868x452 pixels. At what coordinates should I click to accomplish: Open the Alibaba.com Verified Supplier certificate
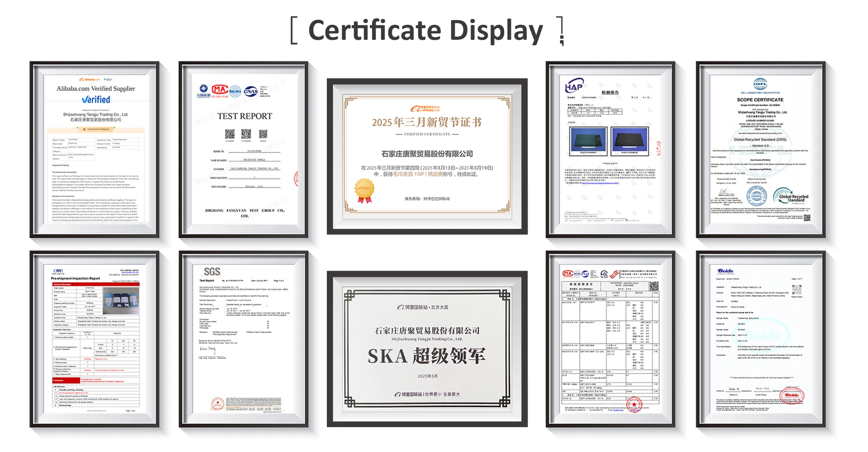pyautogui.click(x=94, y=150)
